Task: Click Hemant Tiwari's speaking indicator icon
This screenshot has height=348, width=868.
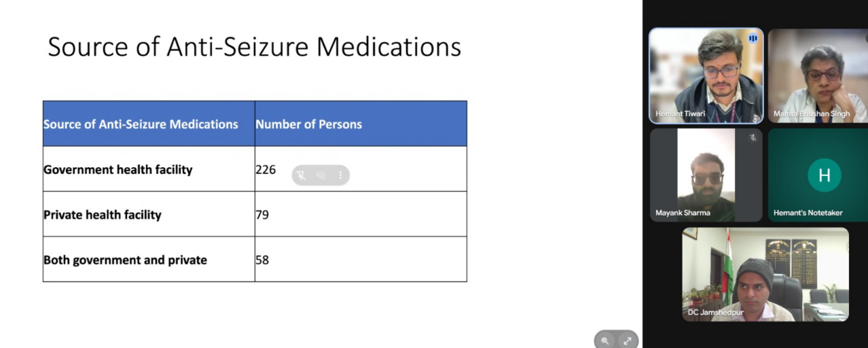Action: [753, 38]
